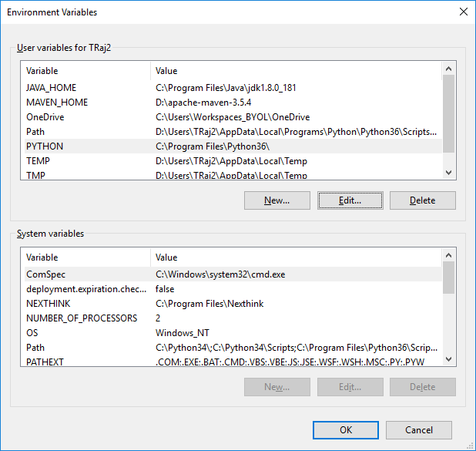The image size is (476, 451).
Task: Click up arrow of System variables scrollbar
Action: 448,255
